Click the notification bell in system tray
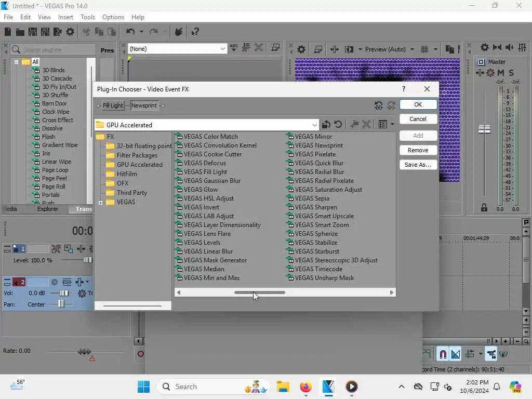Viewport: 532px width, 399px height. pos(496,387)
